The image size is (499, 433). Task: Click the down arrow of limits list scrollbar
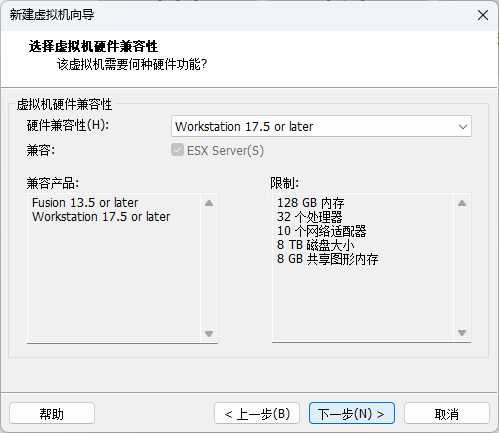(462, 333)
